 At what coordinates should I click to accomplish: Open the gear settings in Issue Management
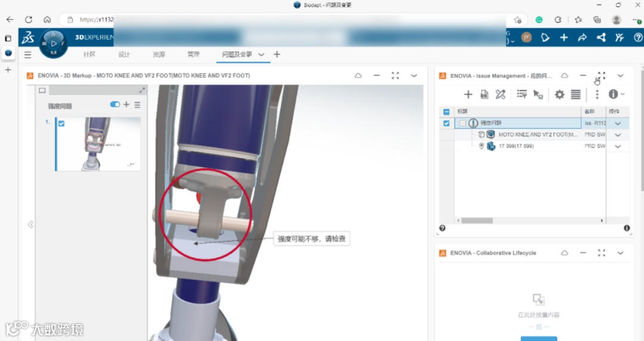pos(559,95)
